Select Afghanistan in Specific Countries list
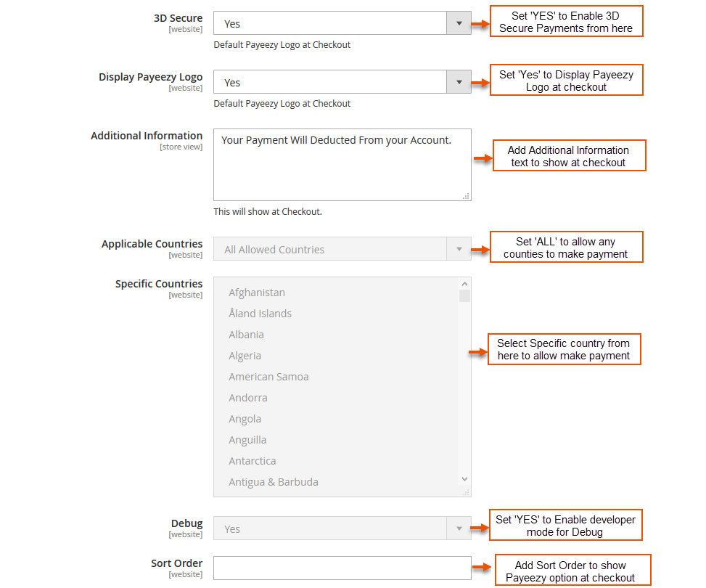Viewport: 706px width, 588px height. [257, 292]
